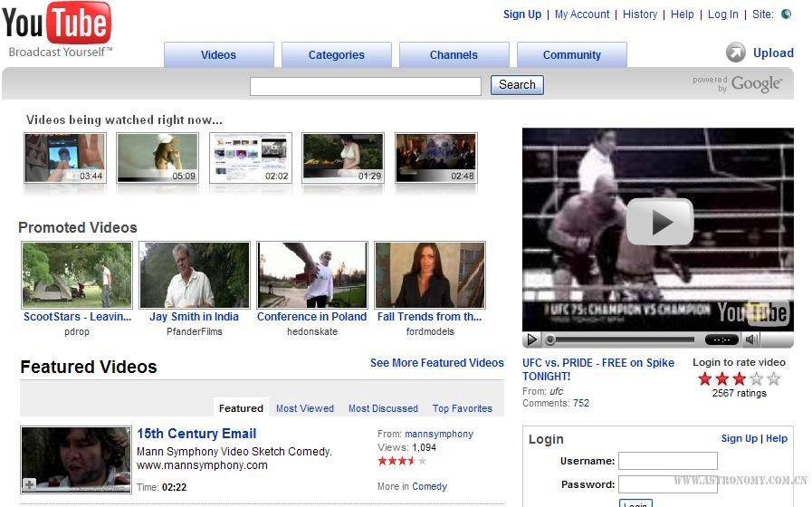The width and height of the screenshot is (812, 507).
Task: Click the Password field
Action: 668,484
